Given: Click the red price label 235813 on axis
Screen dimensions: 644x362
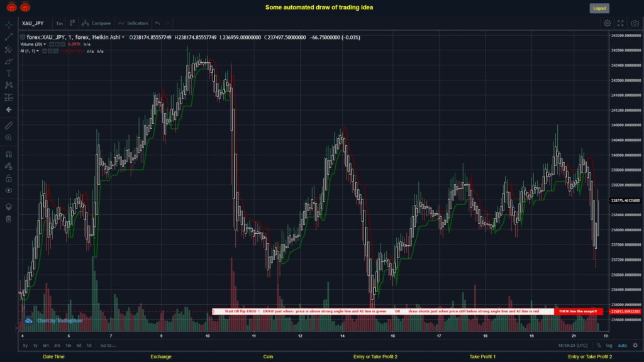Looking at the screenshot, I should pyautogui.click(x=625, y=312).
